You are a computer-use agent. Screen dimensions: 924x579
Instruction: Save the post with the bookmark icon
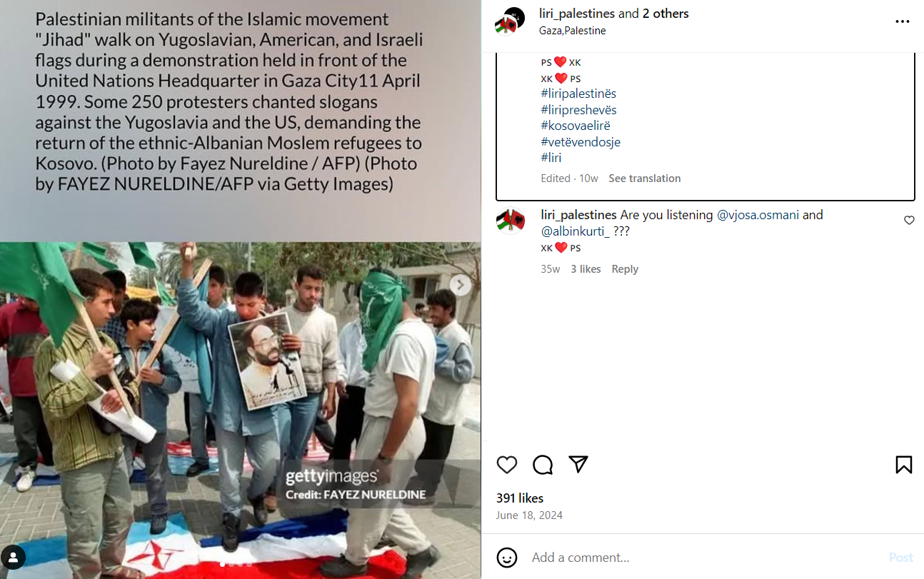903,465
